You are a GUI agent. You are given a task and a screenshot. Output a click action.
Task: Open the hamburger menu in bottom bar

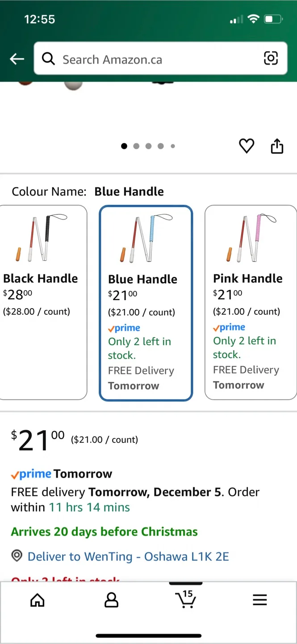click(259, 600)
